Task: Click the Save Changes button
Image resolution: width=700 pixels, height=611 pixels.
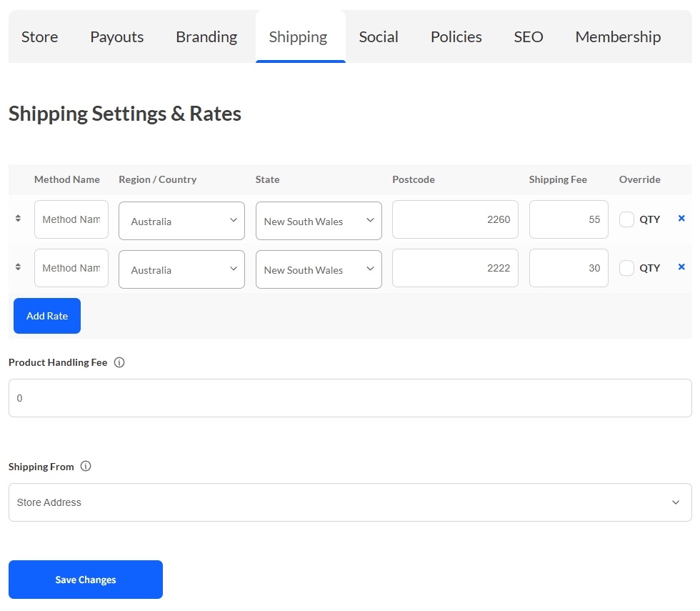Action: pos(86,580)
